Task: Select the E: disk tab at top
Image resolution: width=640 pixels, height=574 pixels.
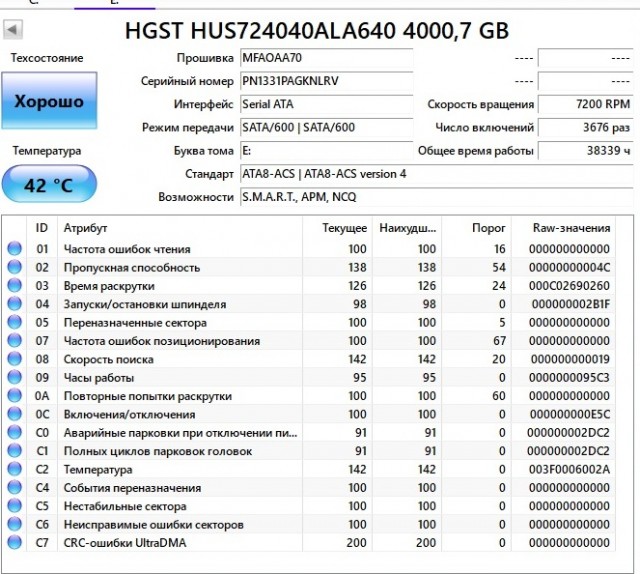Action: (114, 3)
